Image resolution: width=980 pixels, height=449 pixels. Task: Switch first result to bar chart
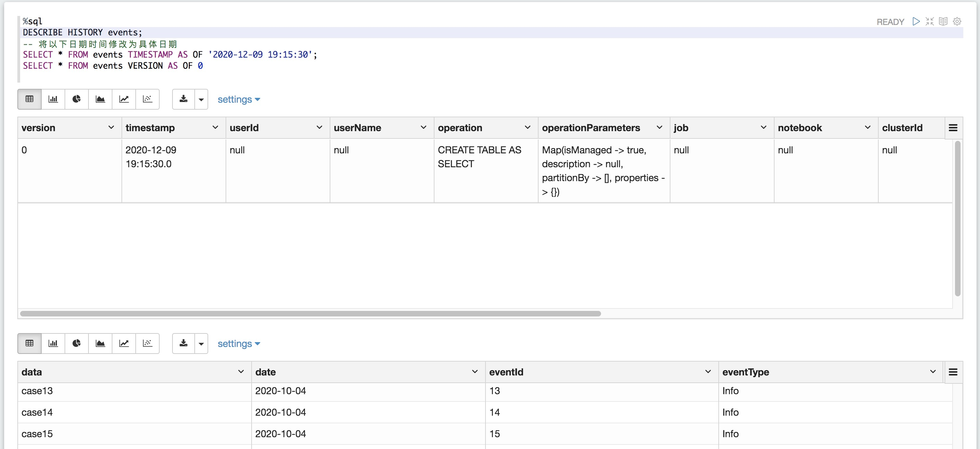(x=53, y=99)
